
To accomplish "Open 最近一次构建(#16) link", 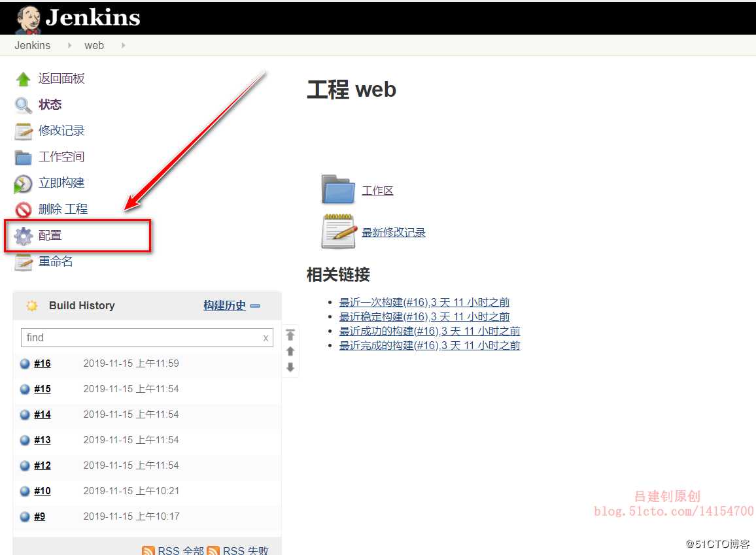I will [x=424, y=303].
